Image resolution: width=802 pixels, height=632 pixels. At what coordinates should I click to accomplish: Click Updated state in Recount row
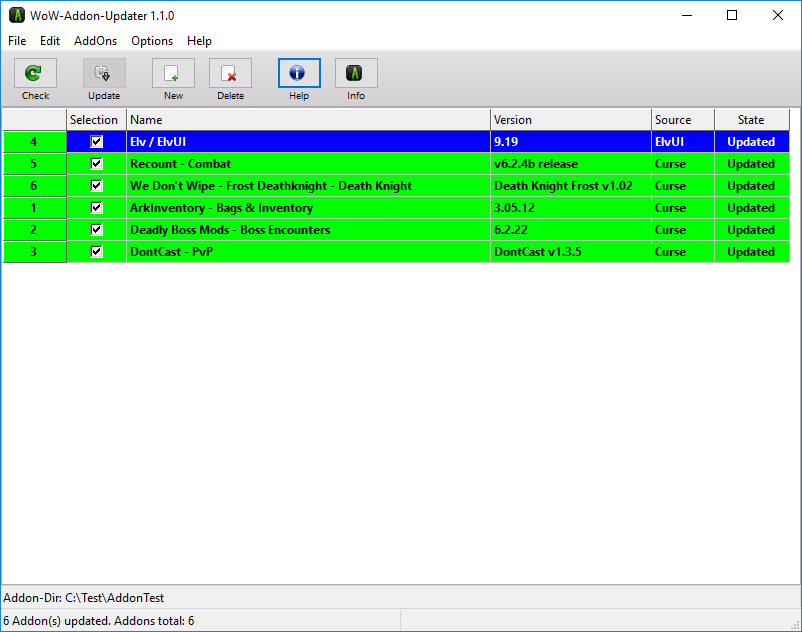point(752,164)
